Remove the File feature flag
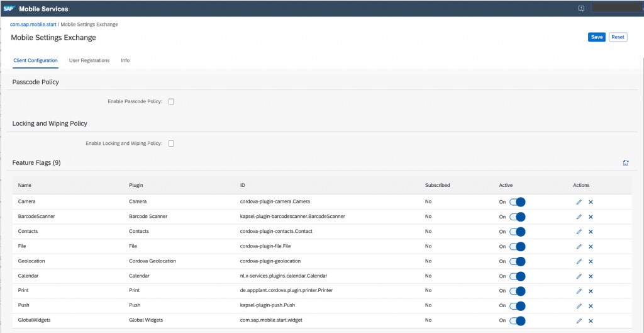 click(591, 247)
